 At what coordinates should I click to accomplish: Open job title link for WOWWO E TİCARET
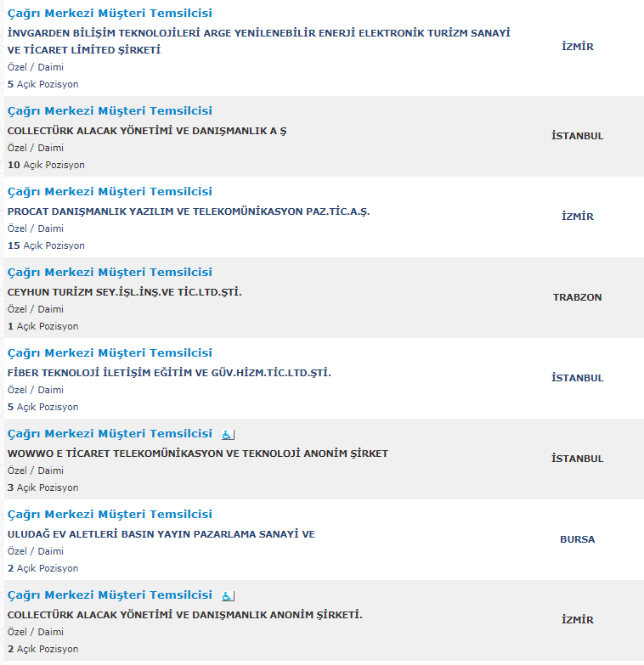pyautogui.click(x=110, y=433)
